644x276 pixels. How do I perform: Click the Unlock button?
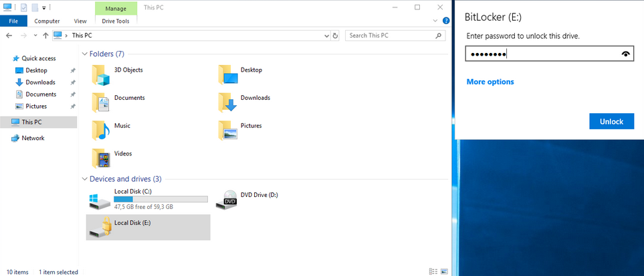611,121
